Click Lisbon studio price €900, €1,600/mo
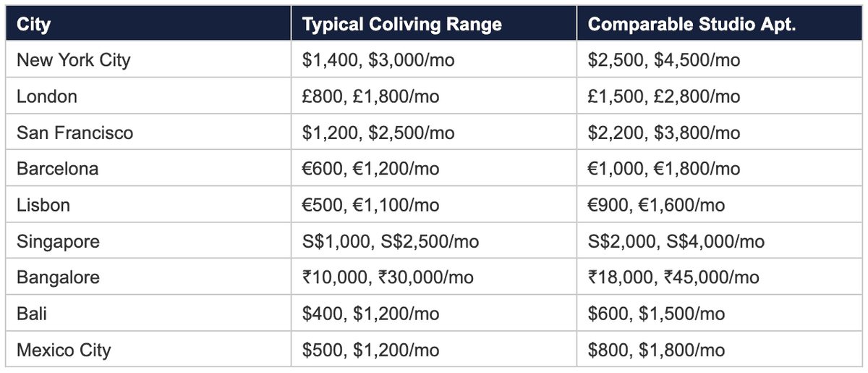The image size is (868, 373). [656, 205]
